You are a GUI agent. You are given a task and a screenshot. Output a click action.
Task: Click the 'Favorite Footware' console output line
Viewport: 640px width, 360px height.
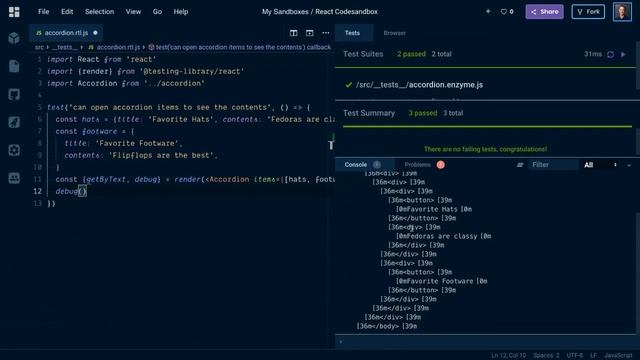(x=441, y=281)
